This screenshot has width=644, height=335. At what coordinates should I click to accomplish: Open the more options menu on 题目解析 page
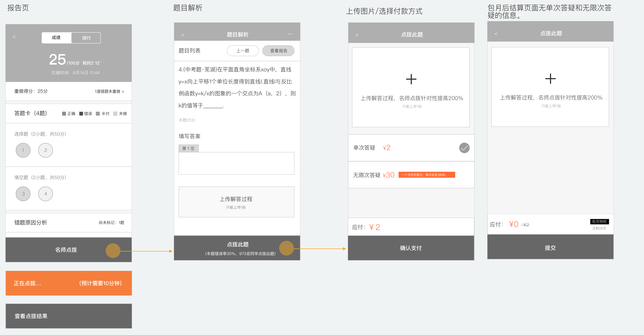pos(290,34)
